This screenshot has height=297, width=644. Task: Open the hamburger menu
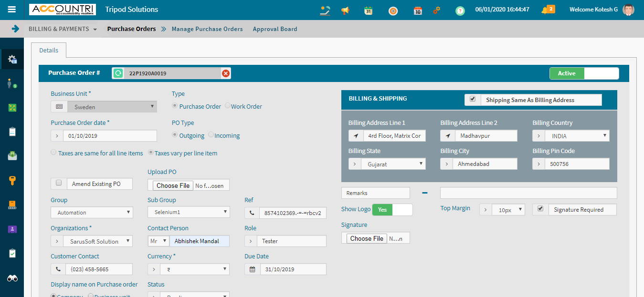click(x=12, y=10)
